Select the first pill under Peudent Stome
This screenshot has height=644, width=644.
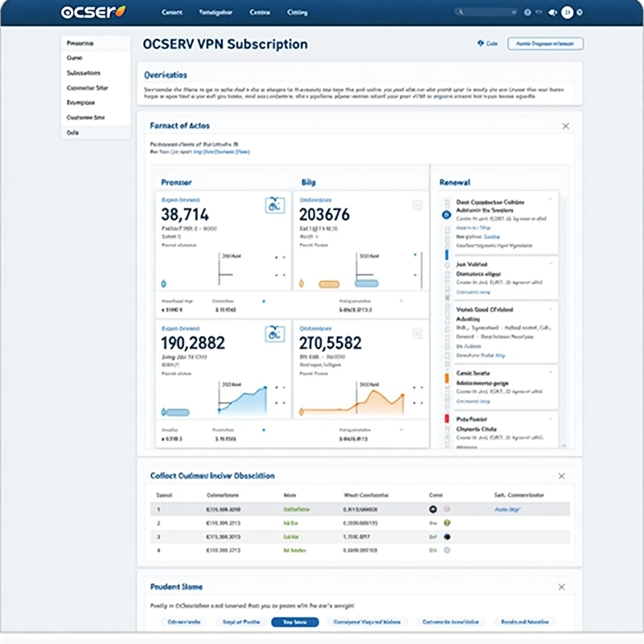(183, 622)
